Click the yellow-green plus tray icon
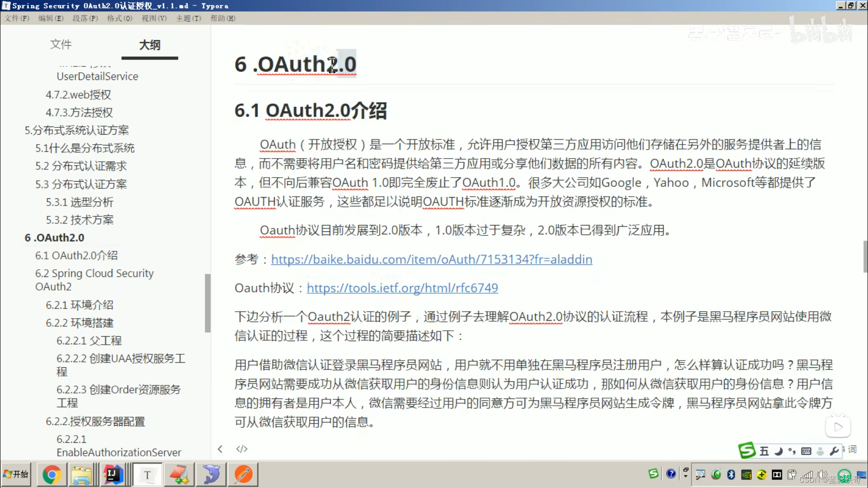The height and width of the screenshot is (488, 868). tap(761, 474)
